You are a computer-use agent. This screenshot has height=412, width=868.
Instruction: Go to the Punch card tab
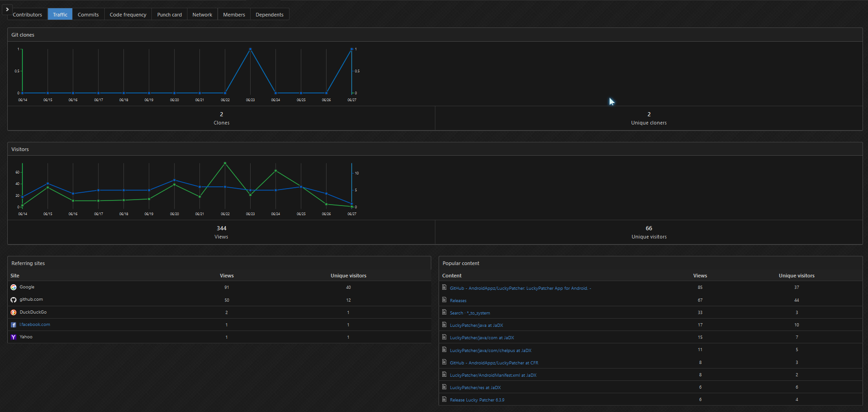coord(169,15)
